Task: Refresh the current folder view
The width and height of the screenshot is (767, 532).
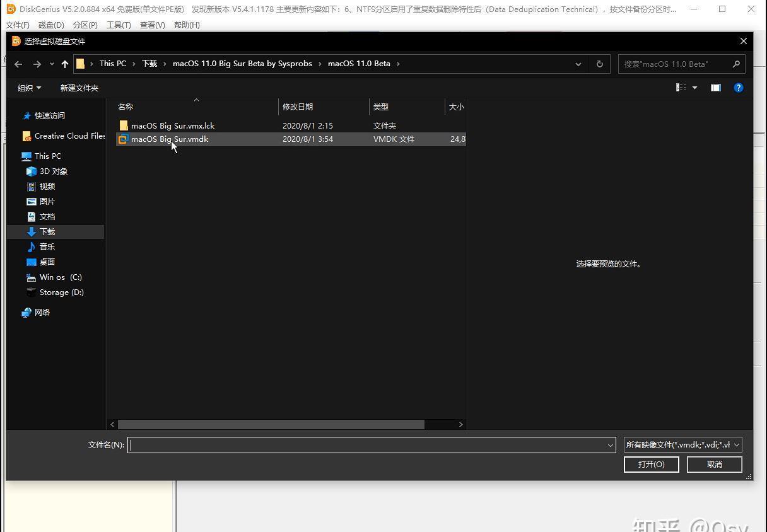Action: pos(600,64)
